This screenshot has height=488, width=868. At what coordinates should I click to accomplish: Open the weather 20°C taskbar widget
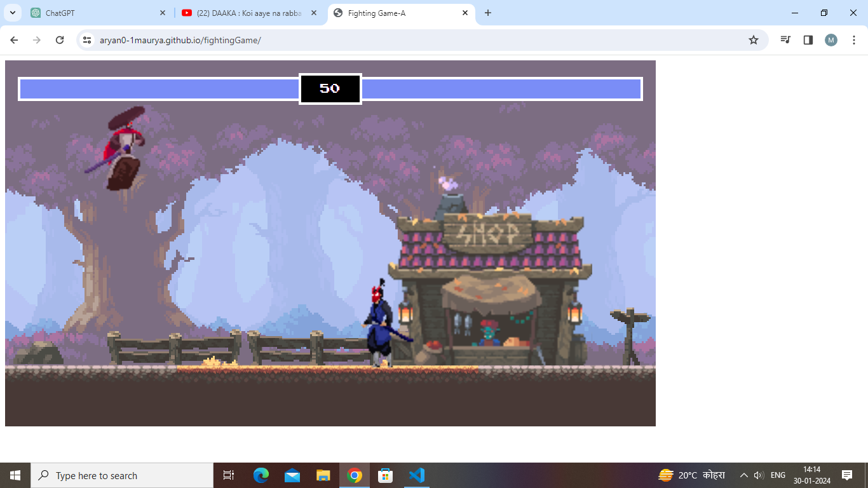693,475
